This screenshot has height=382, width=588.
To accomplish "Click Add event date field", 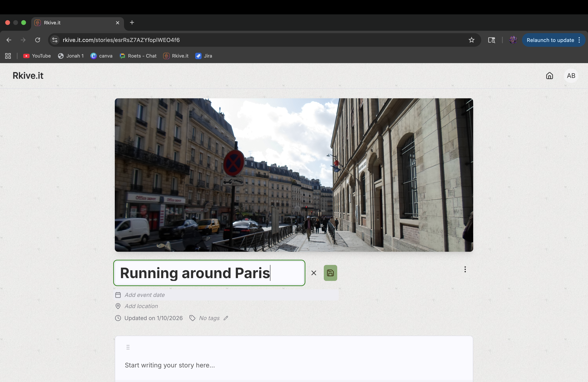I will coord(145,295).
